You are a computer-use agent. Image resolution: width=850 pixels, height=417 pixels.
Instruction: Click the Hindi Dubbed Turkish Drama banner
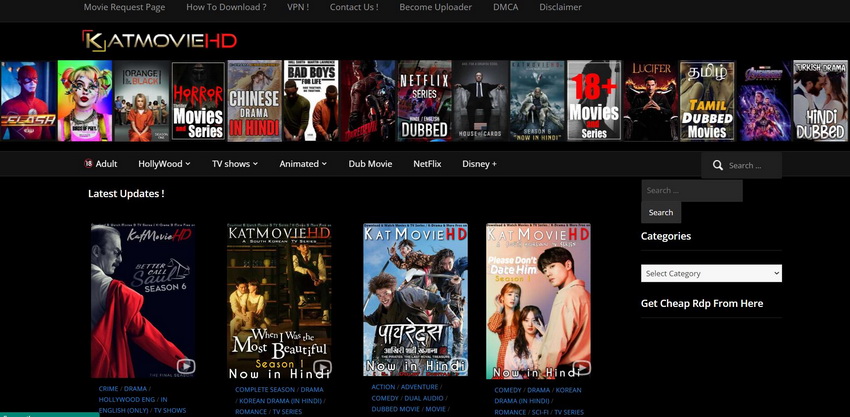pos(820,101)
